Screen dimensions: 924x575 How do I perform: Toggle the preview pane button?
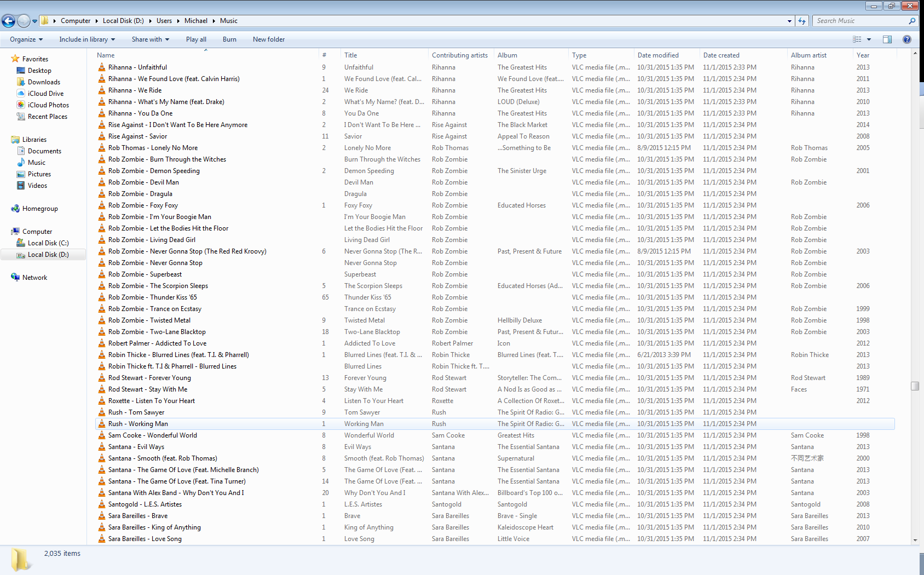pyautogui.click(x=887, y=39)
